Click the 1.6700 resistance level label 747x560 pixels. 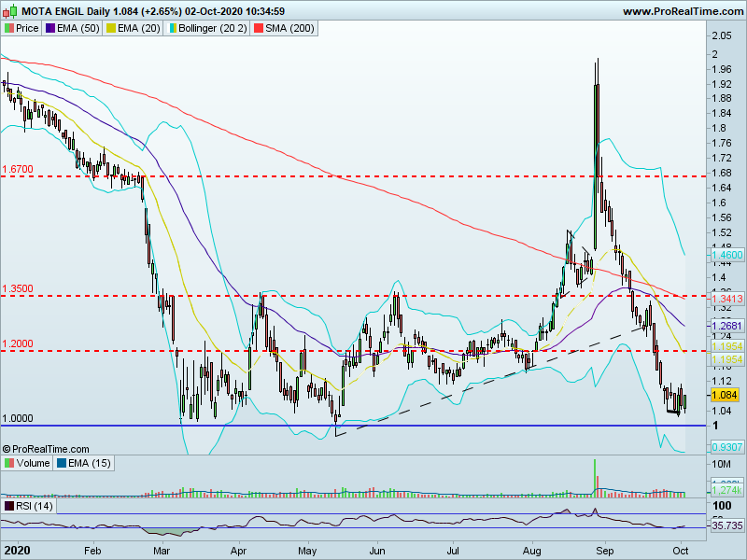[18, 169]
